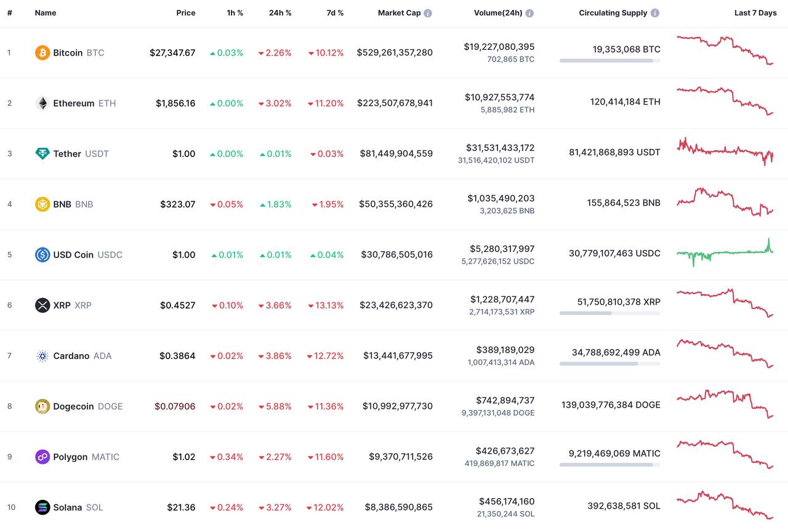Sort by the 7d % column header
The image size is (788, 532).
point(335,13)
